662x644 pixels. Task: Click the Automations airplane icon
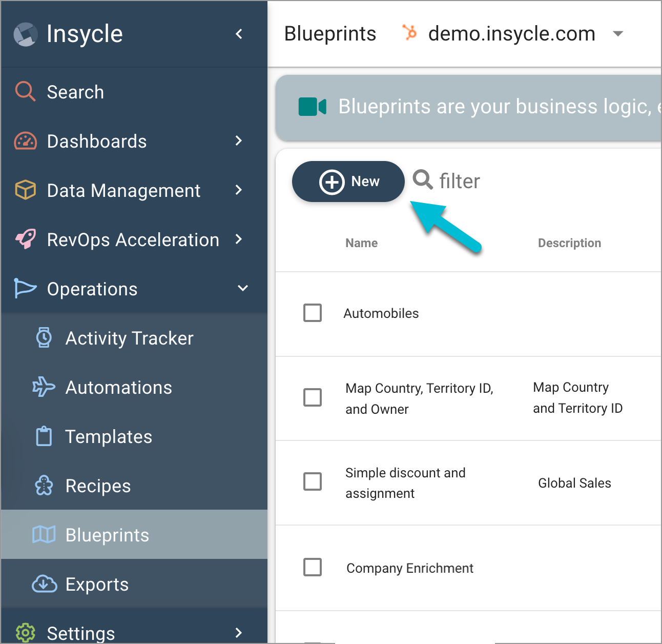[x=44, y=387]
